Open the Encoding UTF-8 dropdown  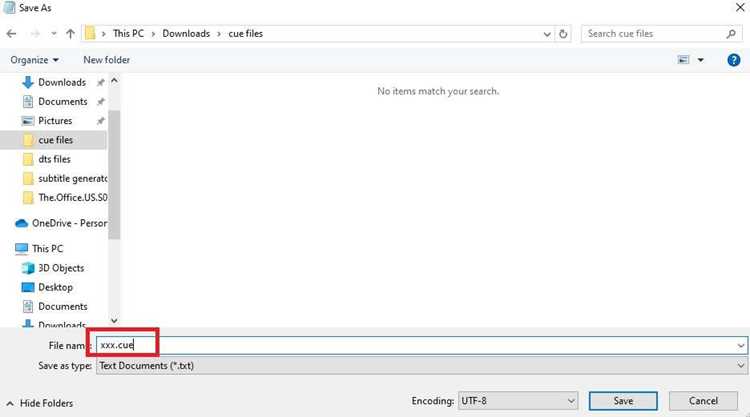[x=518, y=401]
